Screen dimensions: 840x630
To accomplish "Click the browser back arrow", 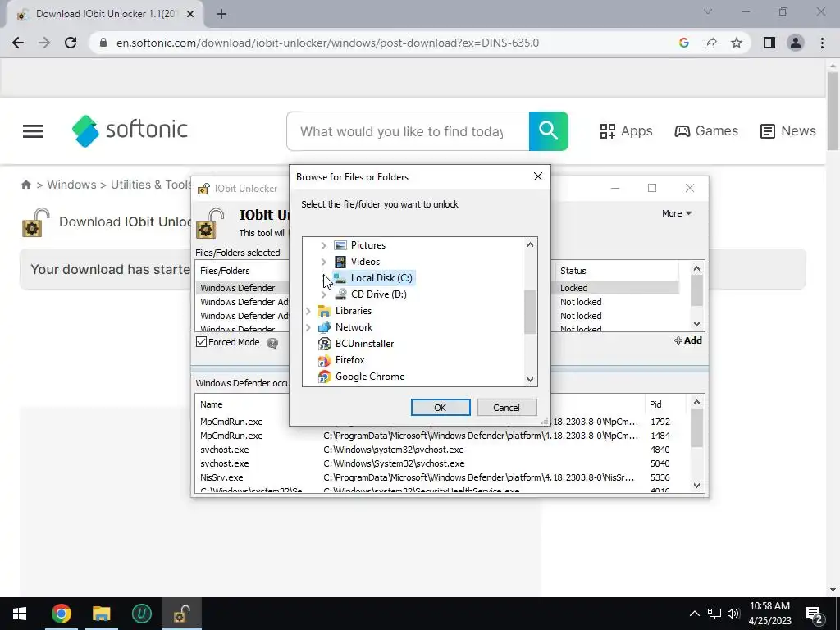I will [18, 43].
